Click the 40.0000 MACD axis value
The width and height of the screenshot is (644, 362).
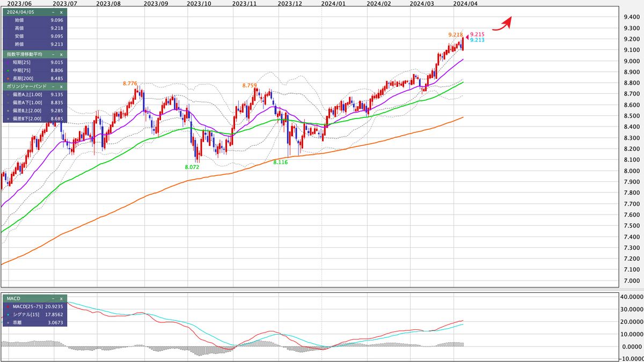point(631,297)
